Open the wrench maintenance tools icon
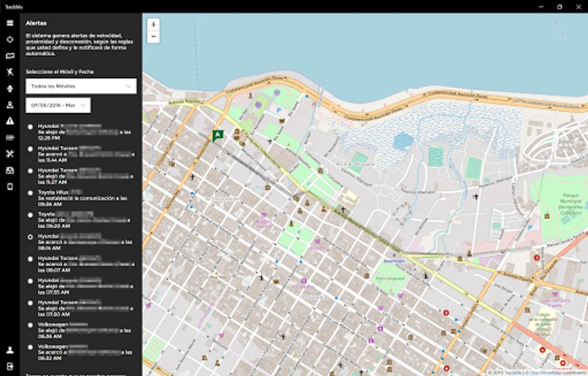The image size is (588, 376). 10,154
